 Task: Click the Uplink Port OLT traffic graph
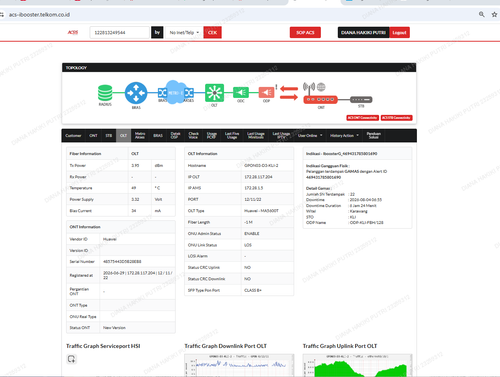[x=357, y=365]
